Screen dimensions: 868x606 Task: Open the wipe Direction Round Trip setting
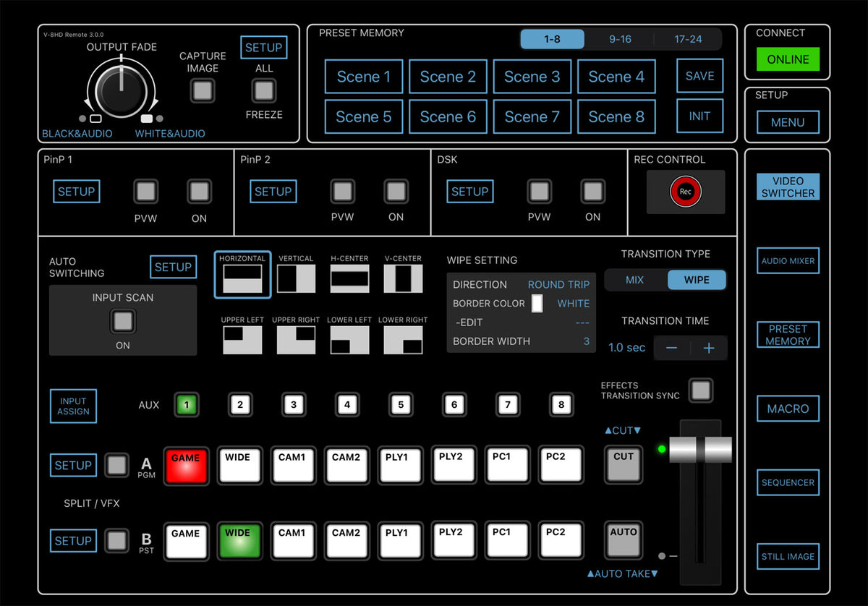(x=558, y=284)
